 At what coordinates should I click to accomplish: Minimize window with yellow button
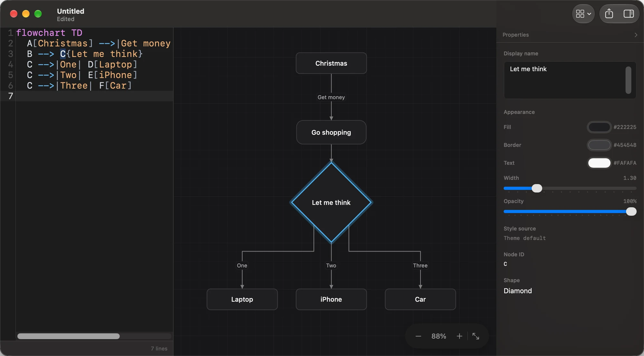pos(26,14)
